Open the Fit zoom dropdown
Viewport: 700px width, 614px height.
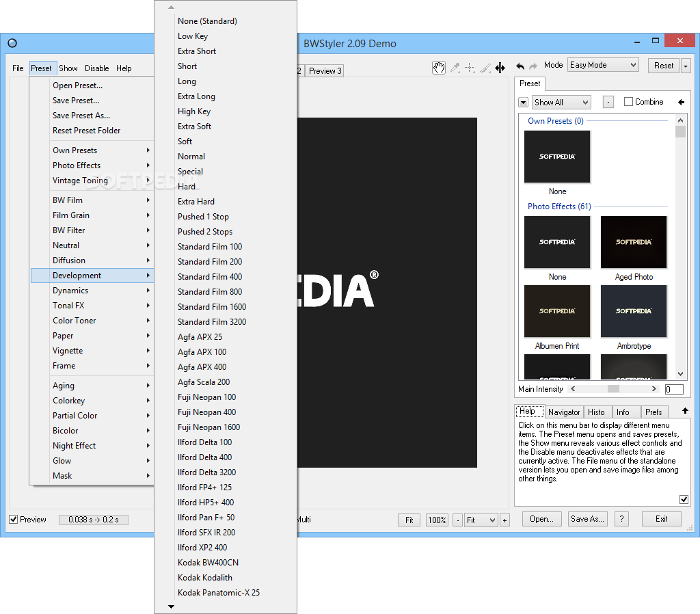point(481,520)
